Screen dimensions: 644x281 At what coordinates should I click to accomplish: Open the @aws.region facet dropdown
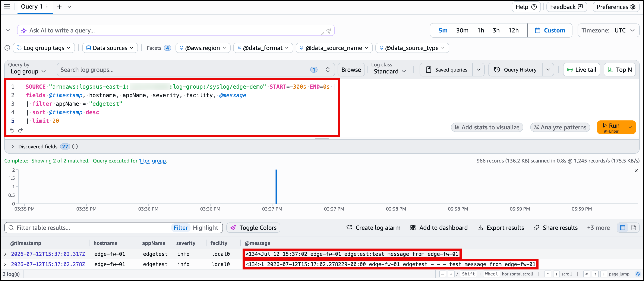(203, 48)
